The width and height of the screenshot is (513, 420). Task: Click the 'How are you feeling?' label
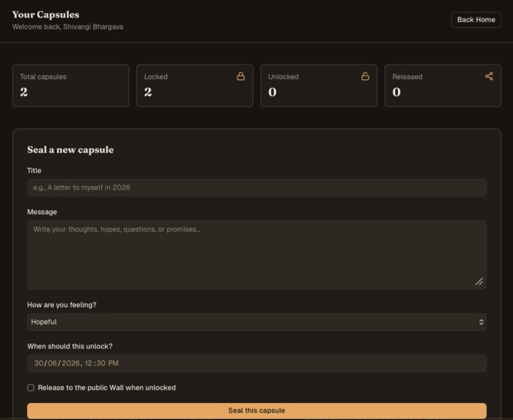pos(62,305)
